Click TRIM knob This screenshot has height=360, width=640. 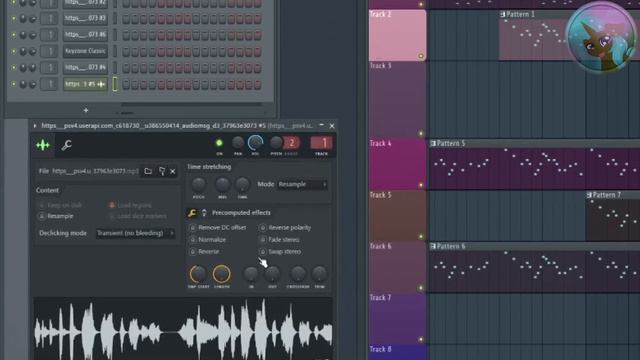(319, 274)
